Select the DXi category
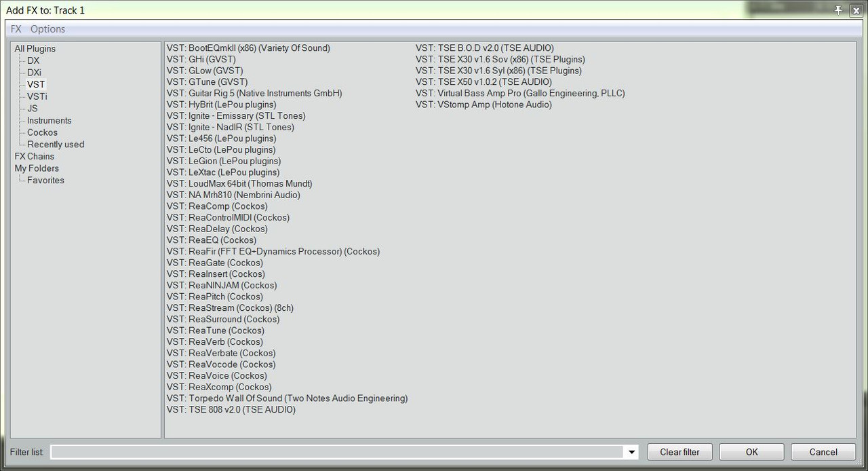868x471 pixels. (34, 73)
